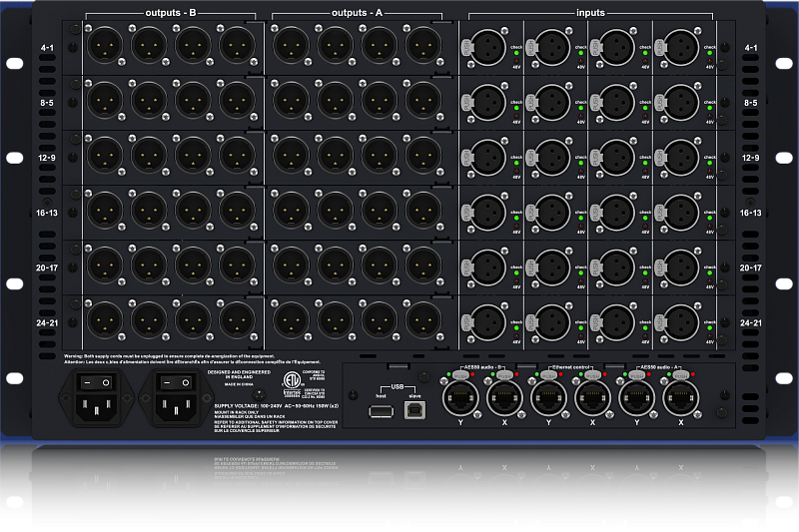Click leftmost outputs A XLR in row 4-1
This screenshot has height=532, width=799.
291,45
